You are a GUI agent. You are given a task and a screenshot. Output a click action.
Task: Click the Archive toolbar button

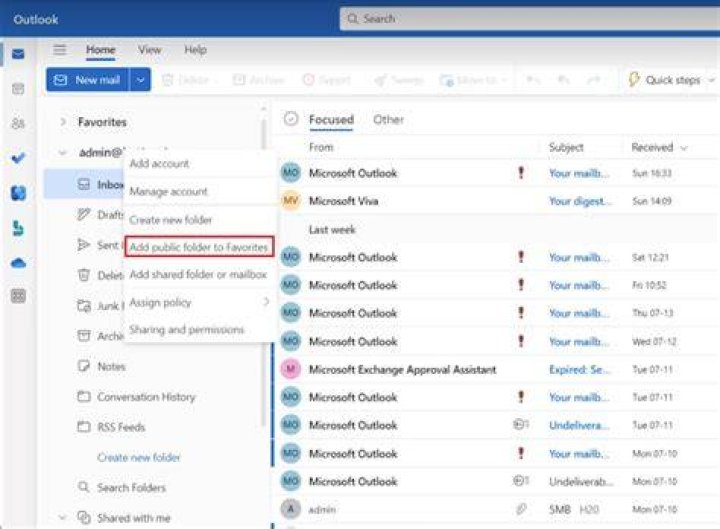coord(259,80)
